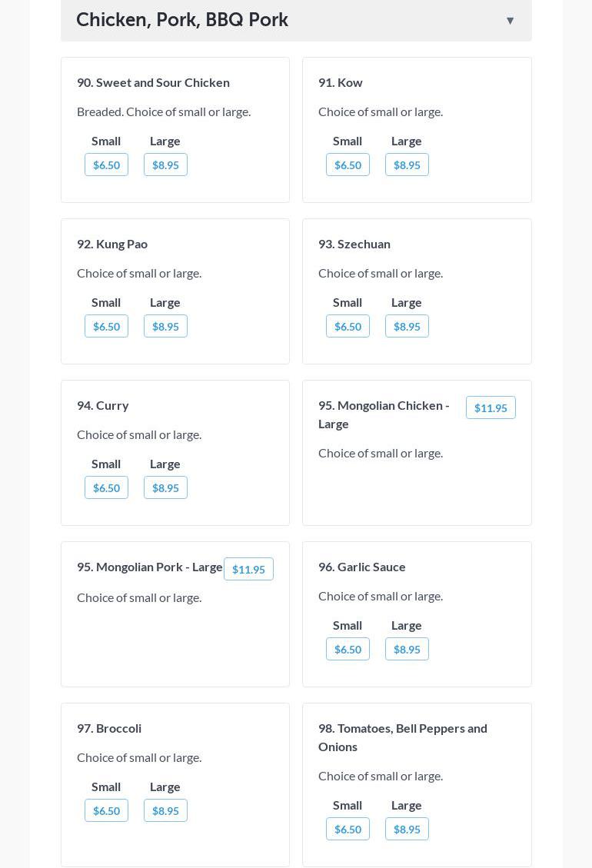The width and height of the screenshot is (592, 868).
Task: Select small Broccoli price button
Action: coord(106,810)
